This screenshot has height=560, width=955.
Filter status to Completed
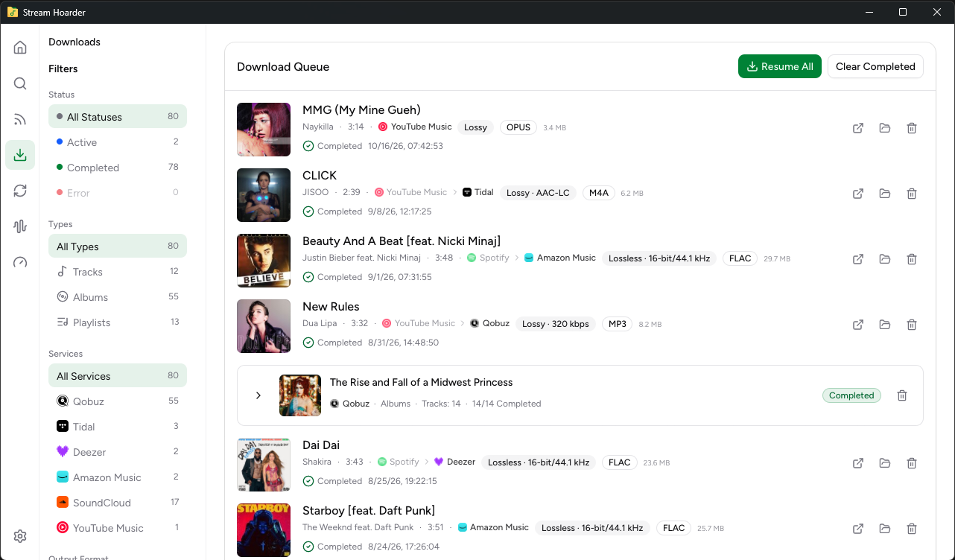tap(118, 167)
